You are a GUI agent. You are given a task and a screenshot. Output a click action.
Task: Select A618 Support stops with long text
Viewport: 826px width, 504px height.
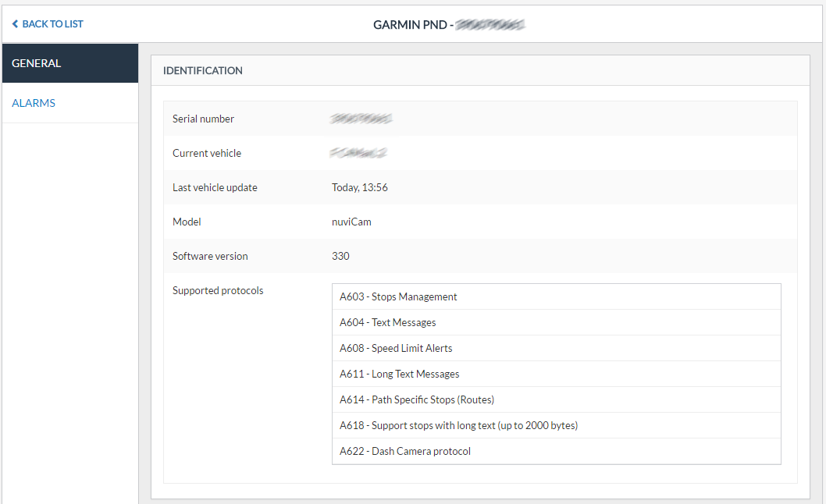(458, 425)
